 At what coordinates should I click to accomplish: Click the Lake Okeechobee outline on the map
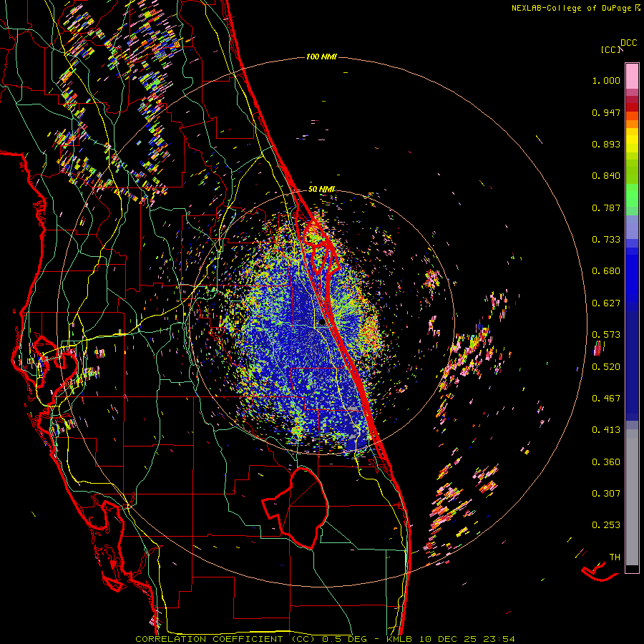(296, 508)
